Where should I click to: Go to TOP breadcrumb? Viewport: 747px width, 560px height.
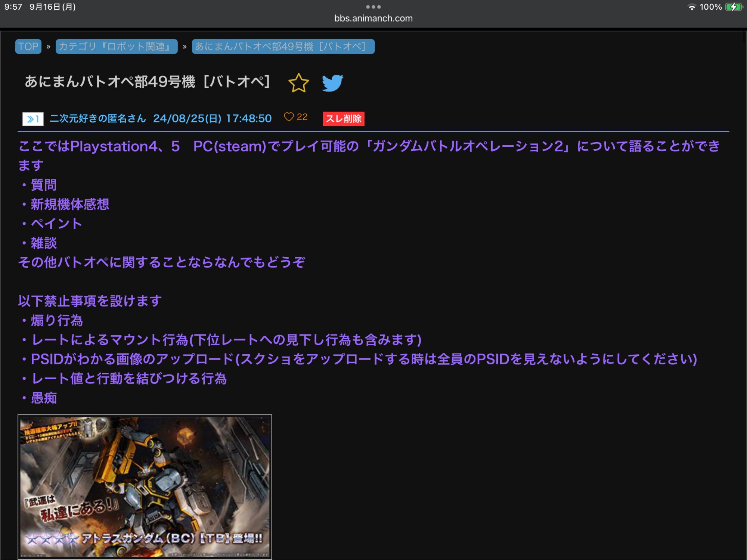click(28, 47)
